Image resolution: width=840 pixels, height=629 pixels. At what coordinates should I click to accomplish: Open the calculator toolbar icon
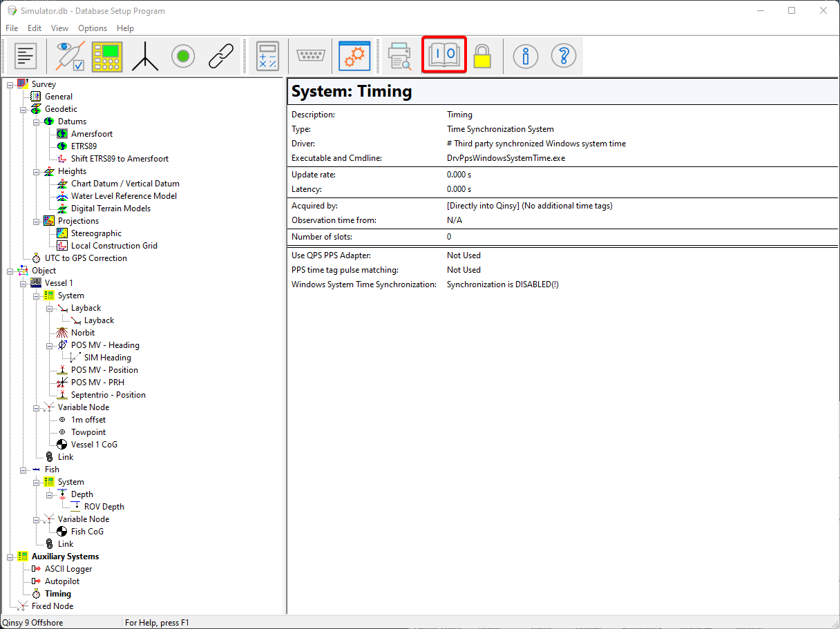pos(267,56)
